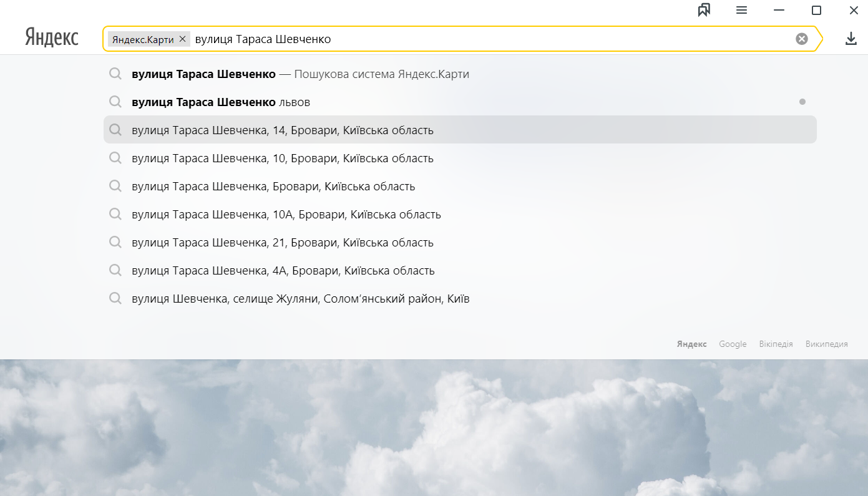Clear the search field text
868x496 pixels.
click(x=801, y=39)
